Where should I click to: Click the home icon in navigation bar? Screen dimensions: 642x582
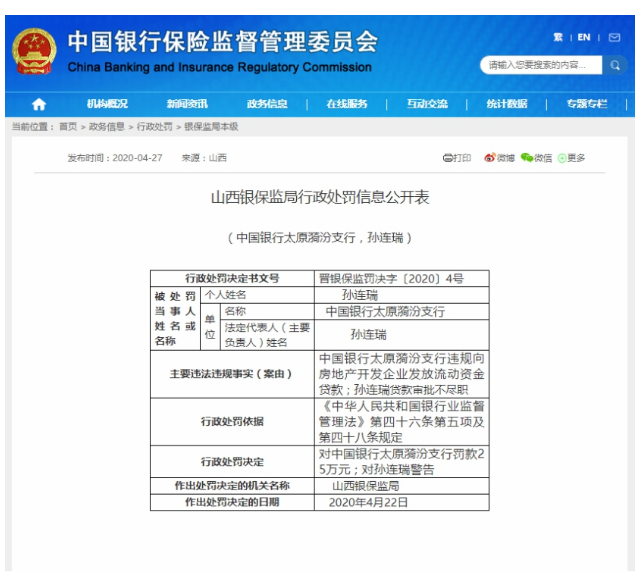pos(39,104)
